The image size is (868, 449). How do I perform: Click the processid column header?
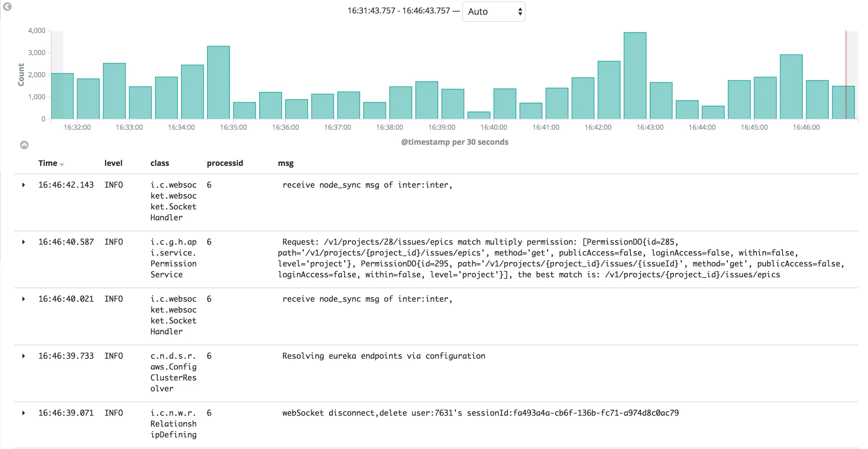pyautogui.click(x=224, y=163)
